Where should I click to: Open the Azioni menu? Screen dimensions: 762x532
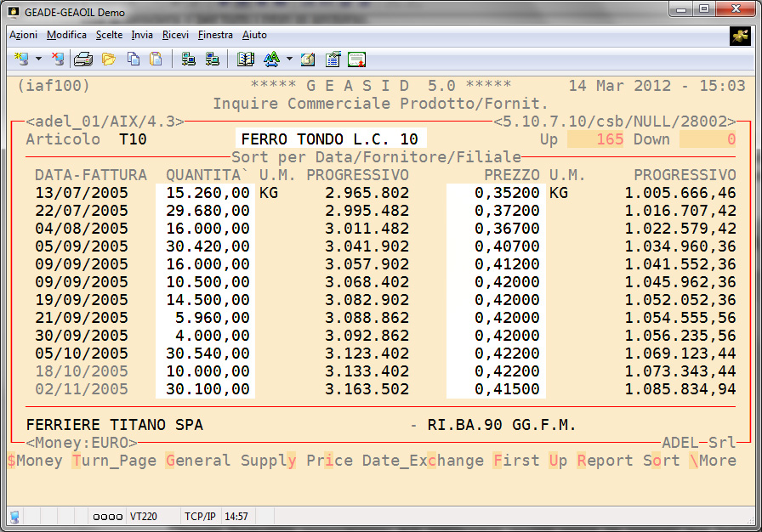pyautogui.click(x=23, y=35)
